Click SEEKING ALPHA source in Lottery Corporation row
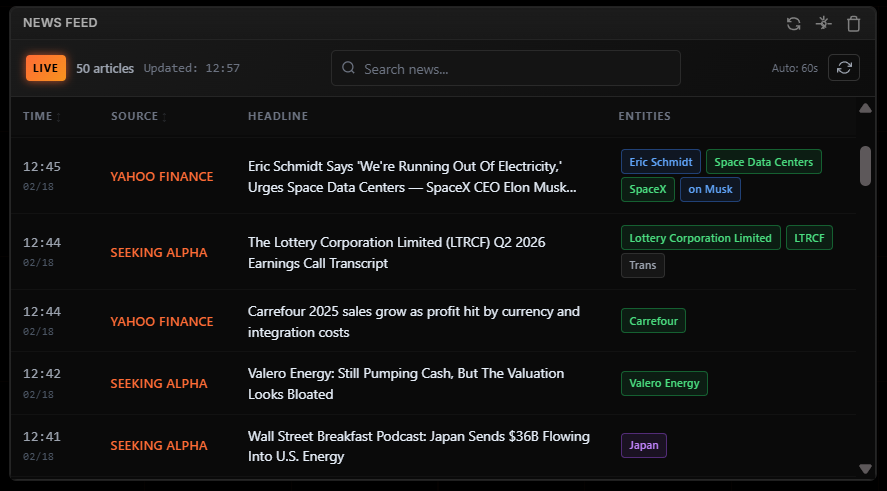 click(159, 252)
